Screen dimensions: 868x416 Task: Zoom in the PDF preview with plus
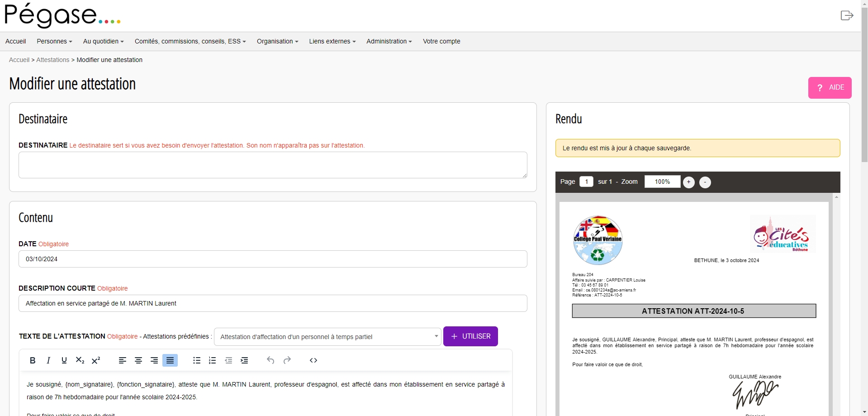point(688,182)
